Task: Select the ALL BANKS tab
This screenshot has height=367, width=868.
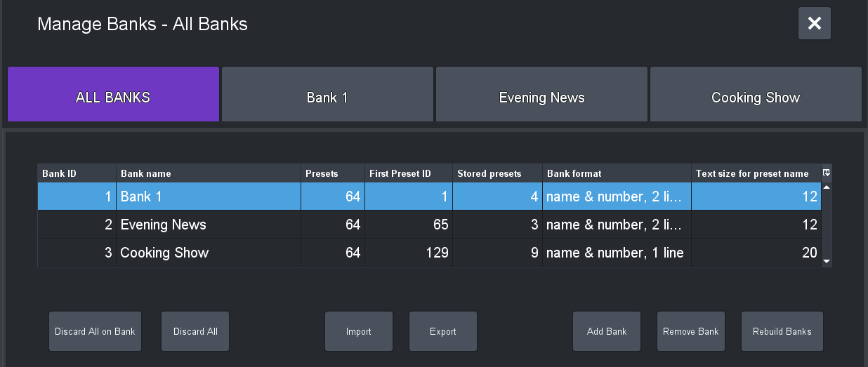Action: pos(113,95)
